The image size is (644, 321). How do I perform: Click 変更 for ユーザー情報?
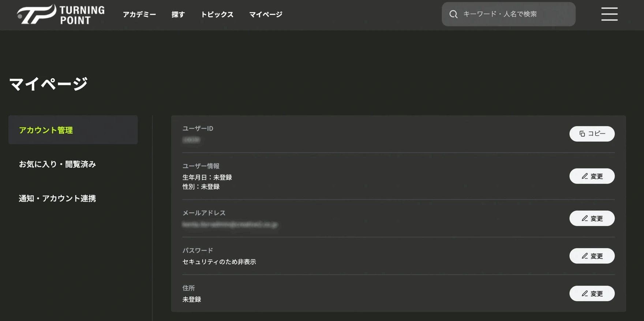pyautogui.click(x=592, y=176)
